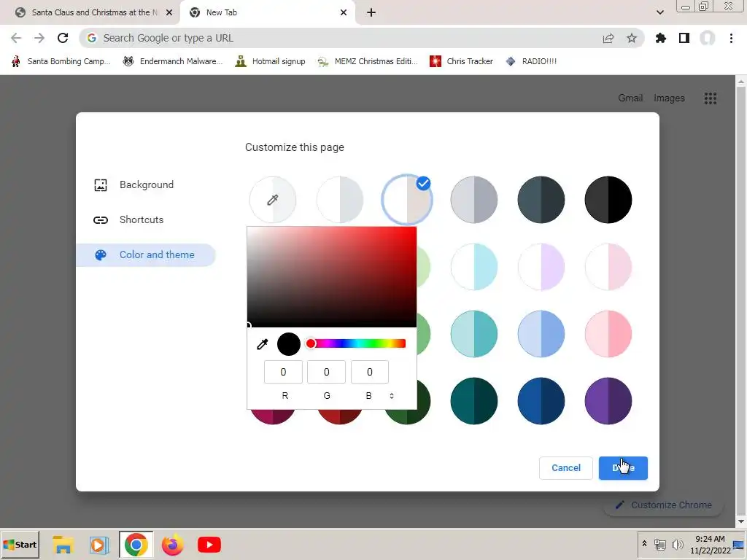Toggle the side panel icon
Viewport: 747px width, 560px height.
[684, 38]
